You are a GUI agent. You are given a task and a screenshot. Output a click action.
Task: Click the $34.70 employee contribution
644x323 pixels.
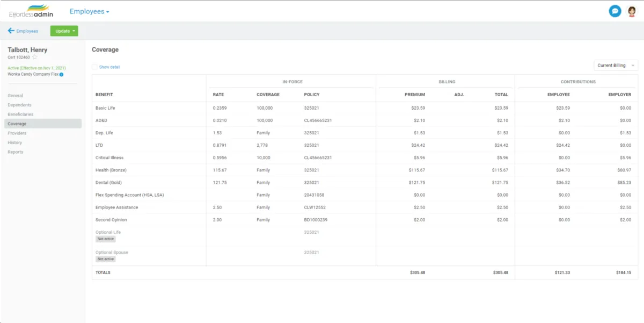(x=563, y=170)
